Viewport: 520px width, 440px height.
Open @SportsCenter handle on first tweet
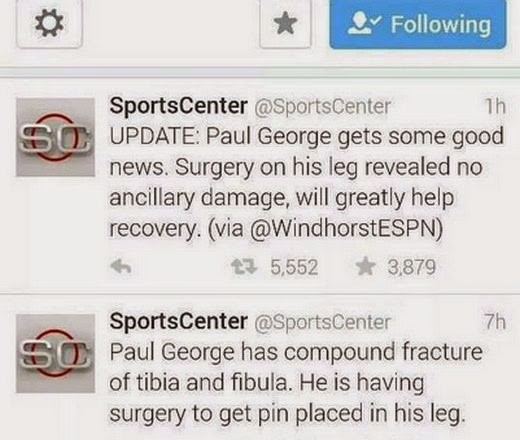tap(322, 107)
